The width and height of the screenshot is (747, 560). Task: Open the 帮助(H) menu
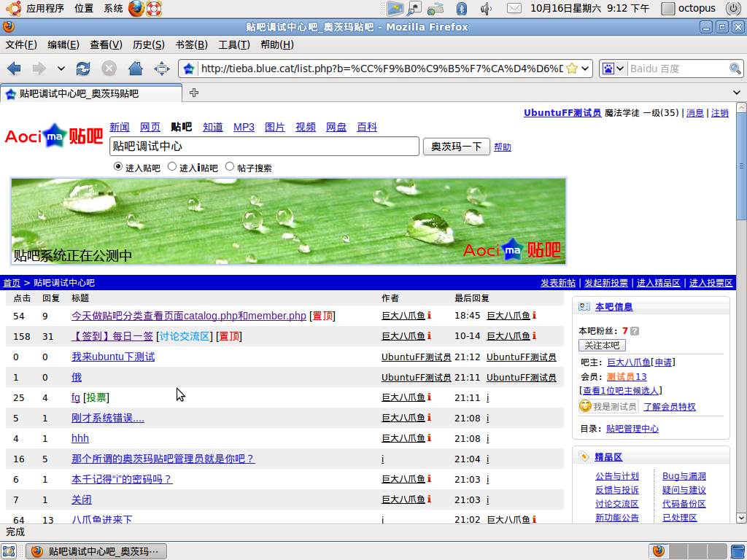coord(276,44)
